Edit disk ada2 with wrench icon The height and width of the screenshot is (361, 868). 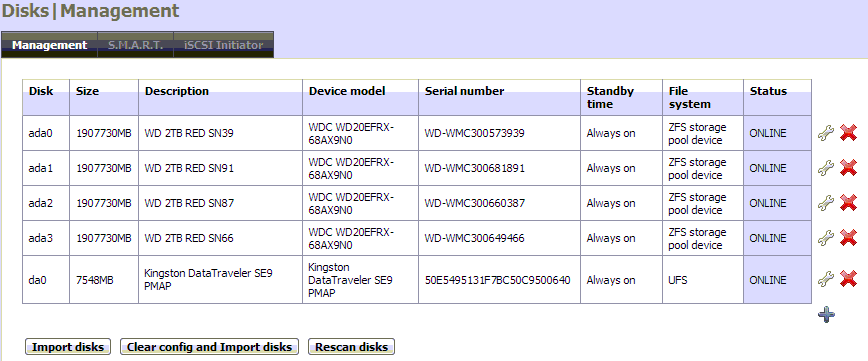(825, 203)
